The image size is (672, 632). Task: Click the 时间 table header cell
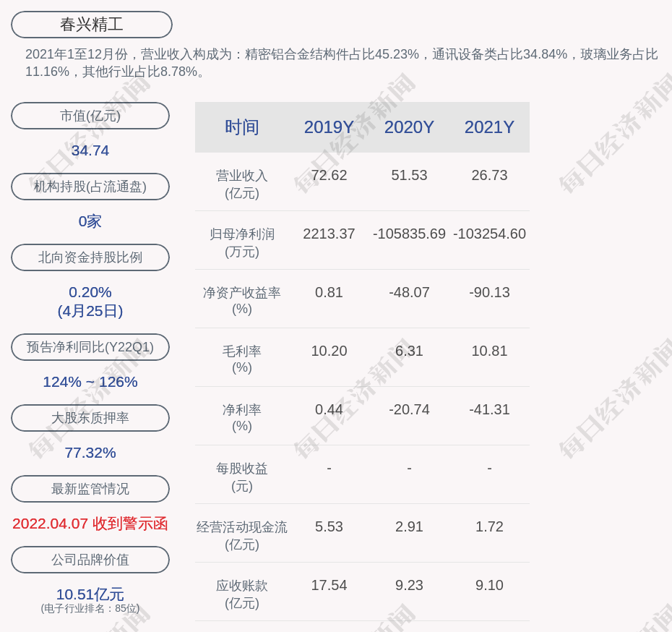tap(241, 127)
